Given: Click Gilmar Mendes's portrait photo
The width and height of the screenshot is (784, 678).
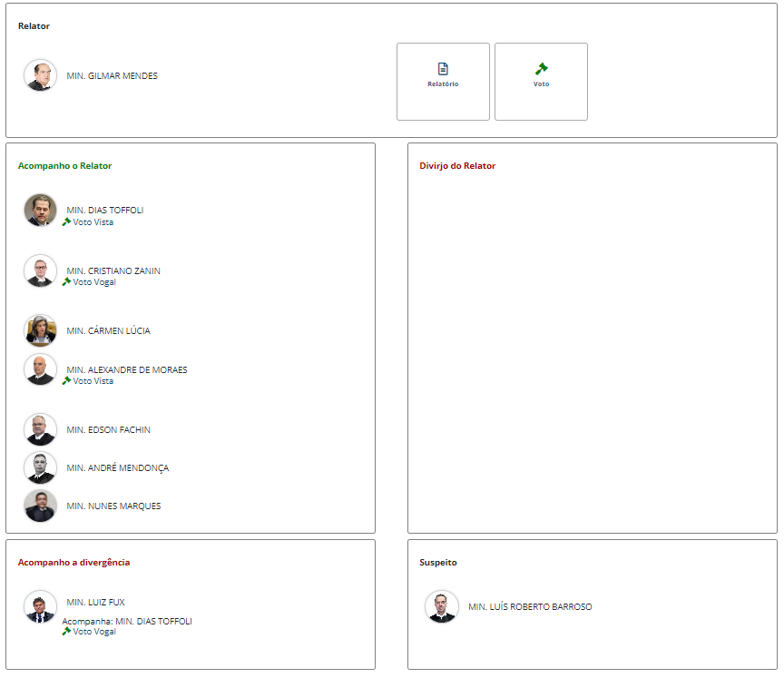Looking at the screenshot, I should pyautogui.click(x=40, y=75).
